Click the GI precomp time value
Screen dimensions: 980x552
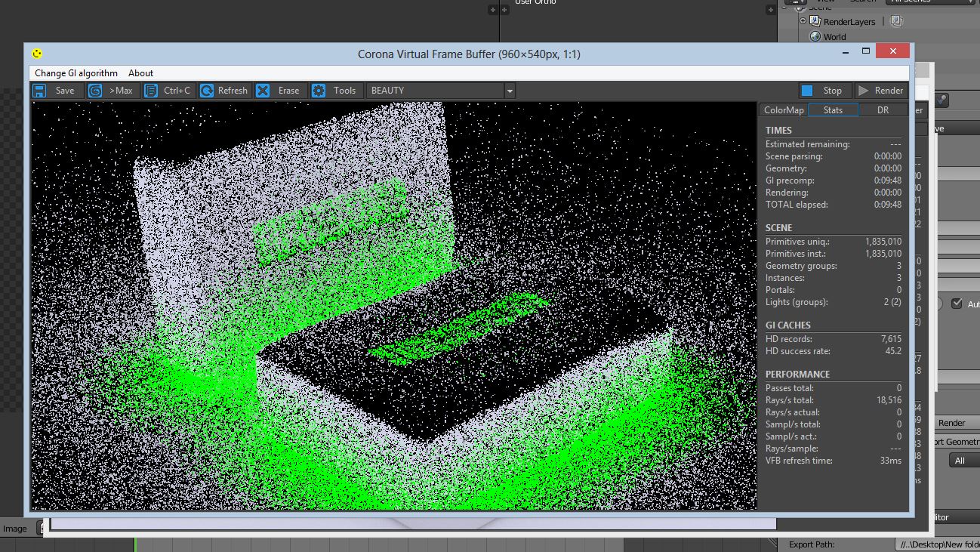(x=888, y=180)
